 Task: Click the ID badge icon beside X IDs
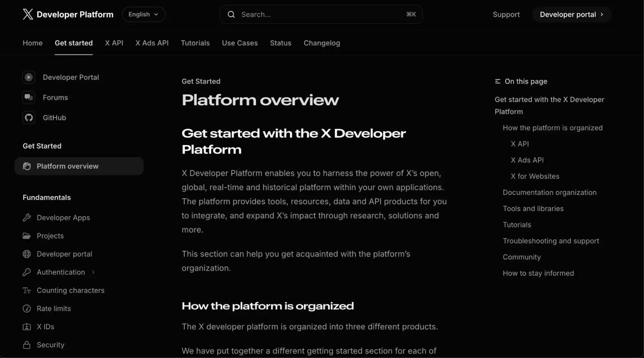tap(27, 327)
